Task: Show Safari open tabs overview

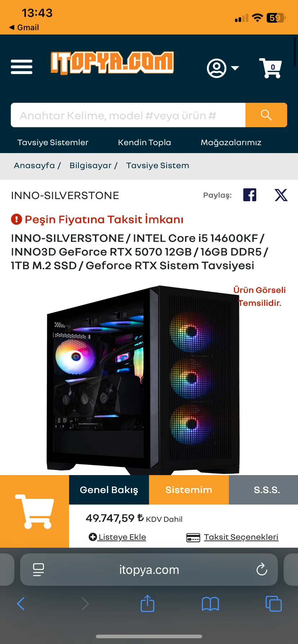Action: [x=274, y=604]
